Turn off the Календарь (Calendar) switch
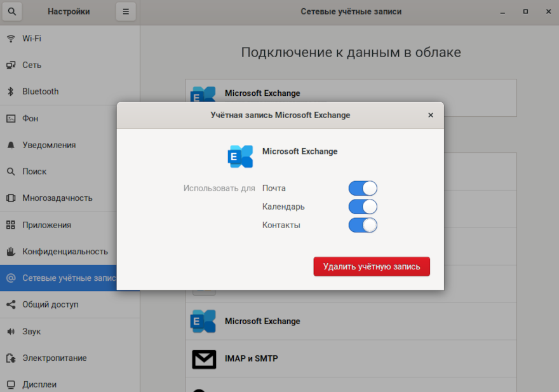The image size is (559, 392). click(x=363, y=206)
